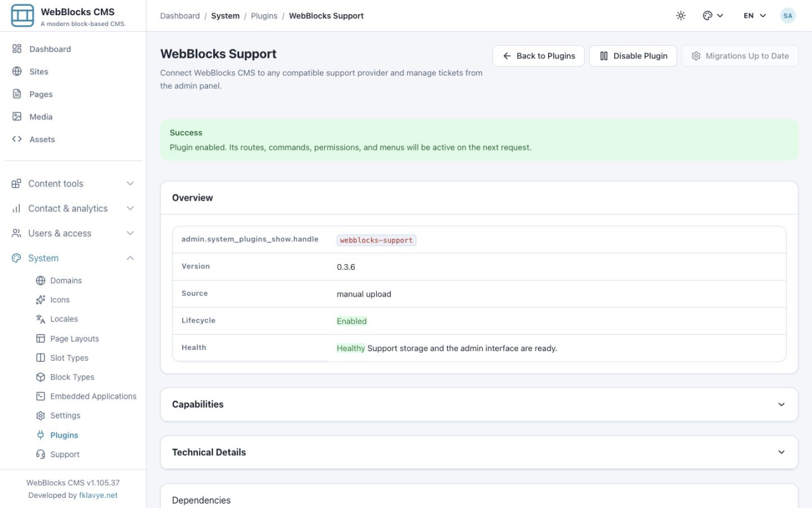Click the Block Types cube icon
Image resolution: width=812 pixels, height=508 pixels.
pos(41,377)
